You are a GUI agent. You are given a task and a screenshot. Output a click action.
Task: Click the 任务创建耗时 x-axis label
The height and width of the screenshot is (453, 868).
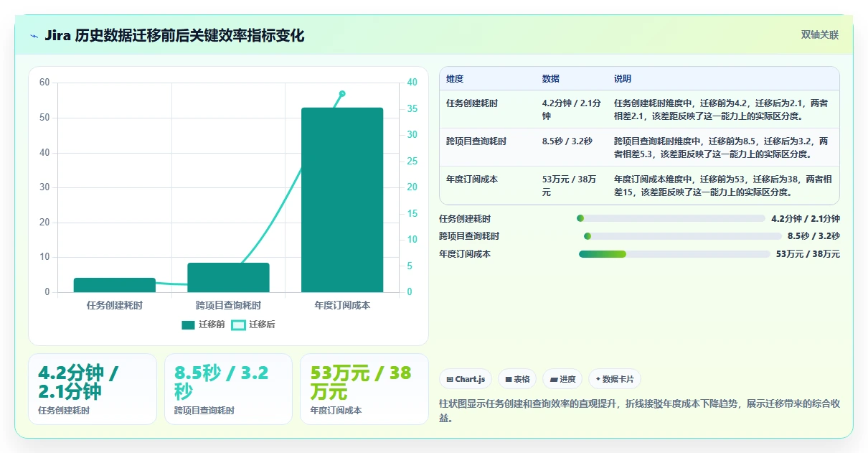pyautogui.click(x=115, y=305)
